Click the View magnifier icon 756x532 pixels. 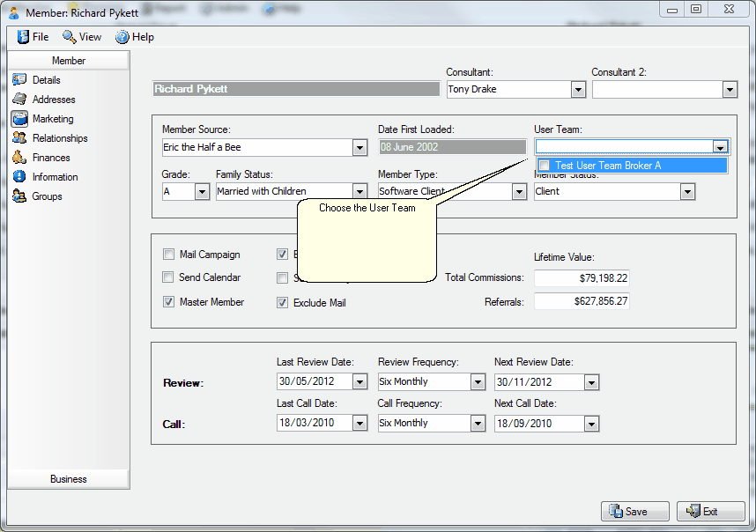tap(70, 37)
